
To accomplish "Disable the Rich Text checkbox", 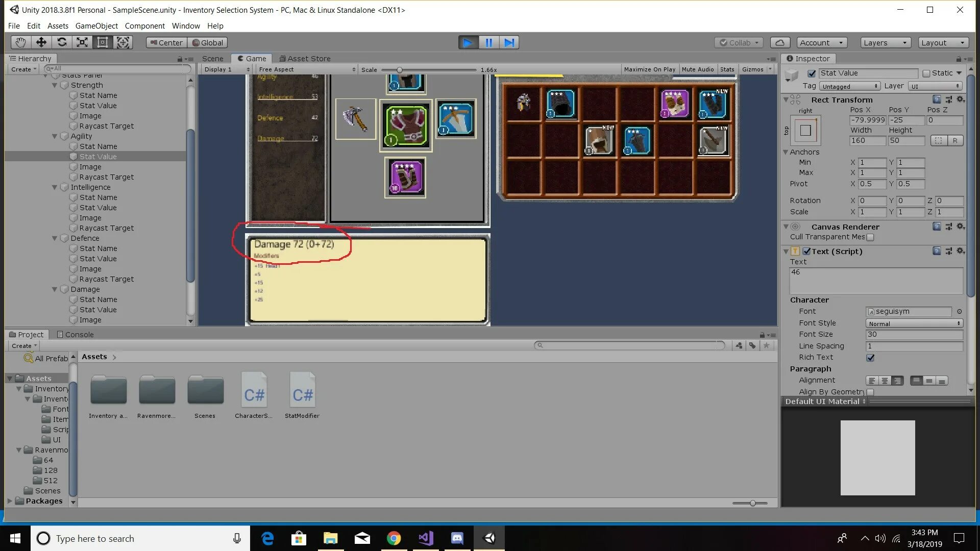I will [870, 358].
